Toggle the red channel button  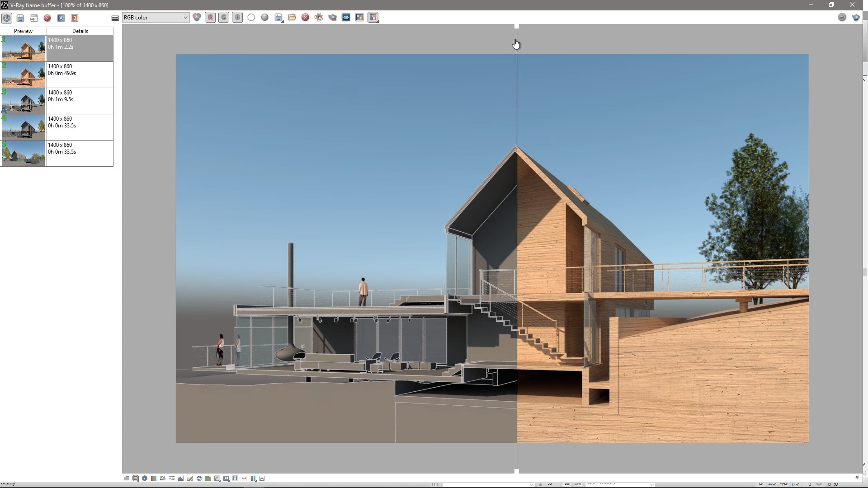pyautogui.click(x=210, y=18)
